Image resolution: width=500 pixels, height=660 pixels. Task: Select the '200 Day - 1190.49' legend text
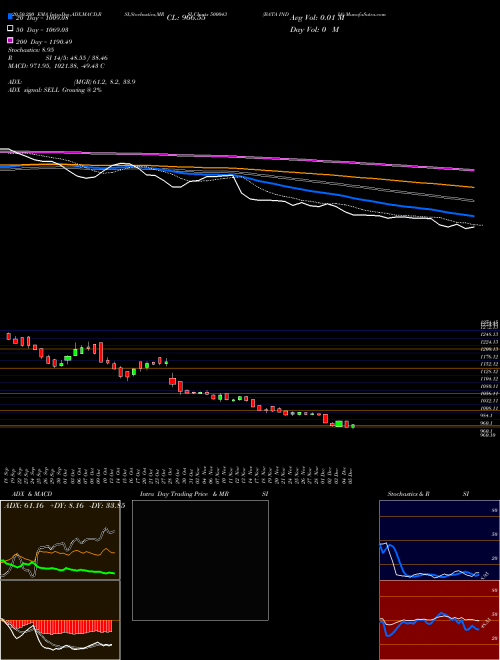coord(44,42)
